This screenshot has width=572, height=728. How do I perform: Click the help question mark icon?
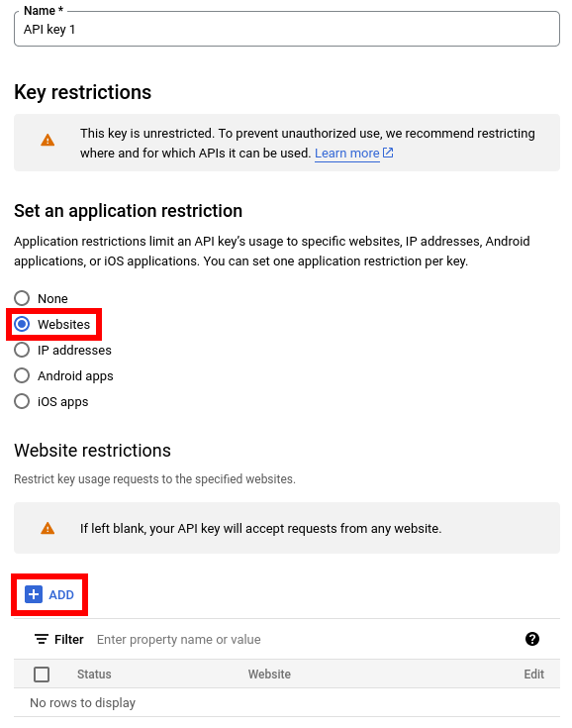tap(532, 639)
